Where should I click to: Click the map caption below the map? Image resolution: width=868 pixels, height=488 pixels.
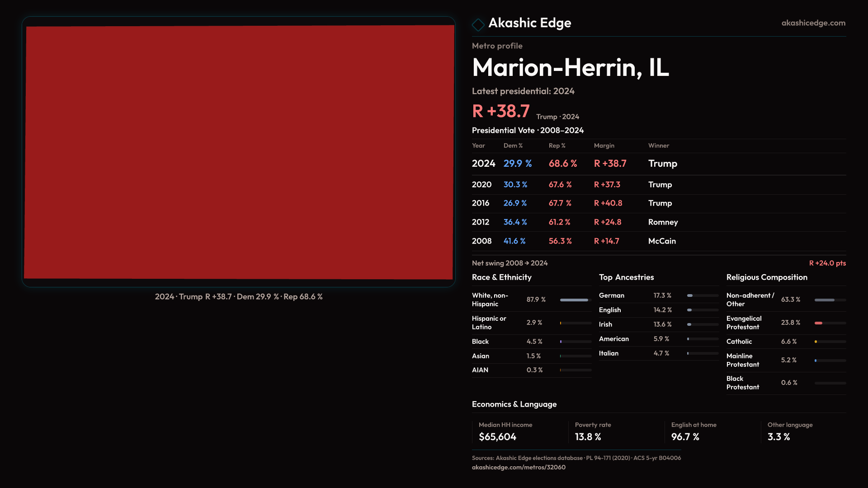[x=239, y=297]
